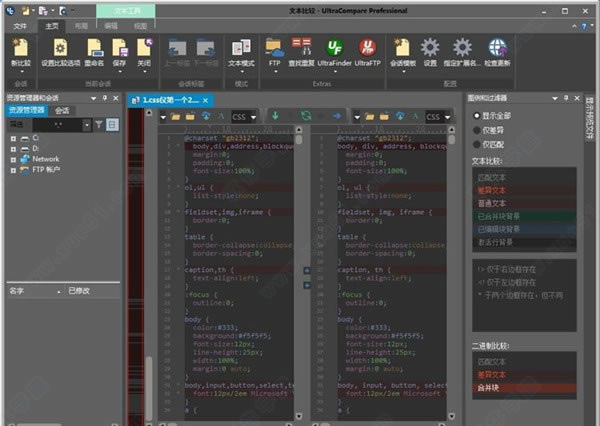Click green refresh compare icon
The height and width of the screenshot is (426, 600).
pyautogui.click(x=306, y=115)
